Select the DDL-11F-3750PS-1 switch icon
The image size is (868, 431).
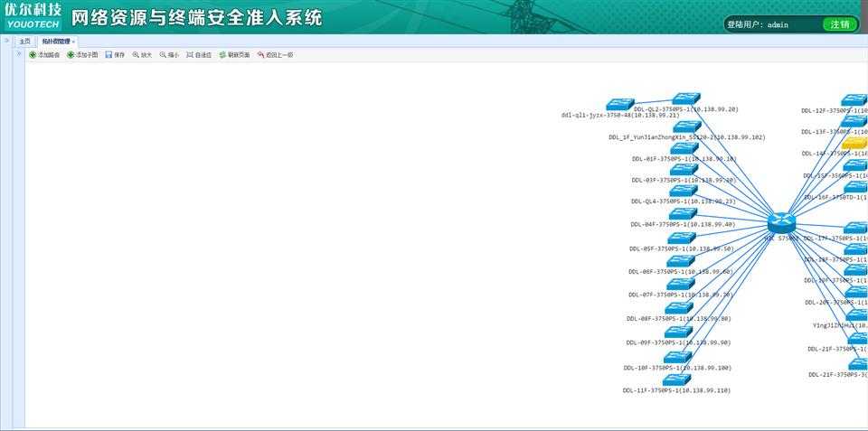click(677, 380)
